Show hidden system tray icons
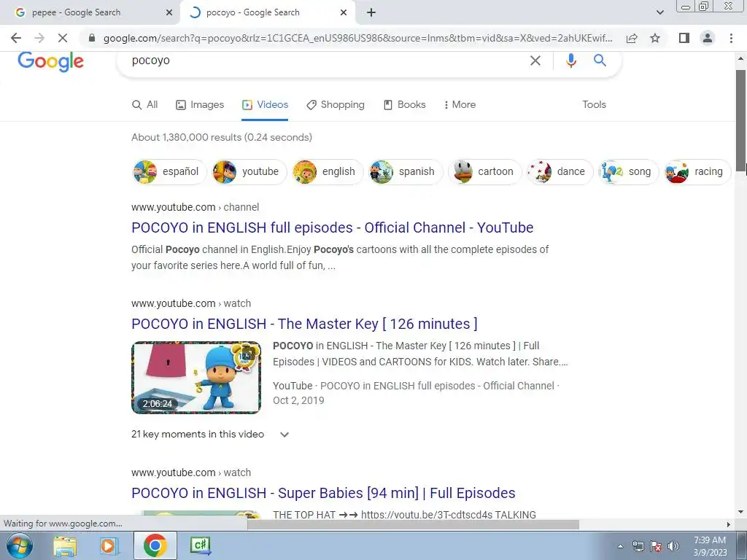Image resolution: width=747 pixels, height=560 pixels. 620,546
